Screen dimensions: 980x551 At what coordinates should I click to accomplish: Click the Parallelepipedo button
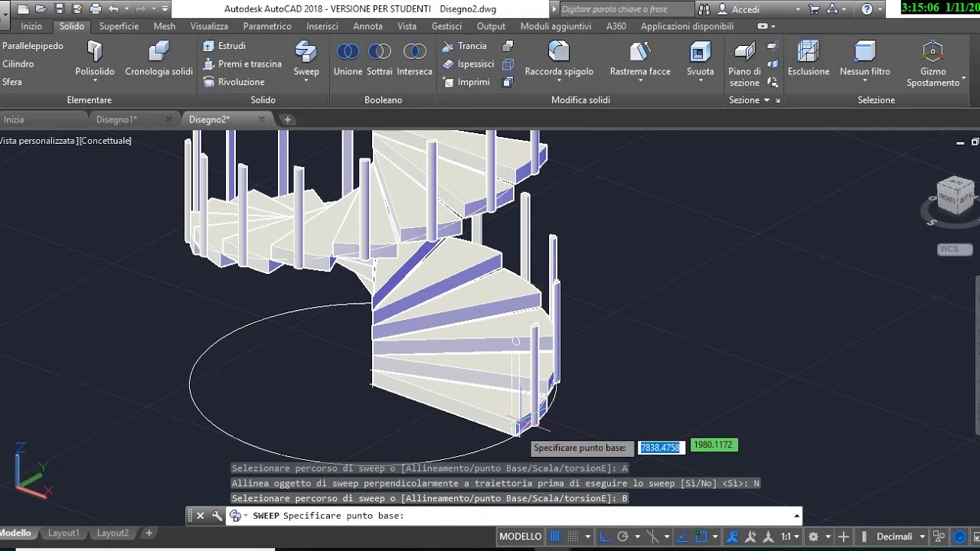coord(33,46)
